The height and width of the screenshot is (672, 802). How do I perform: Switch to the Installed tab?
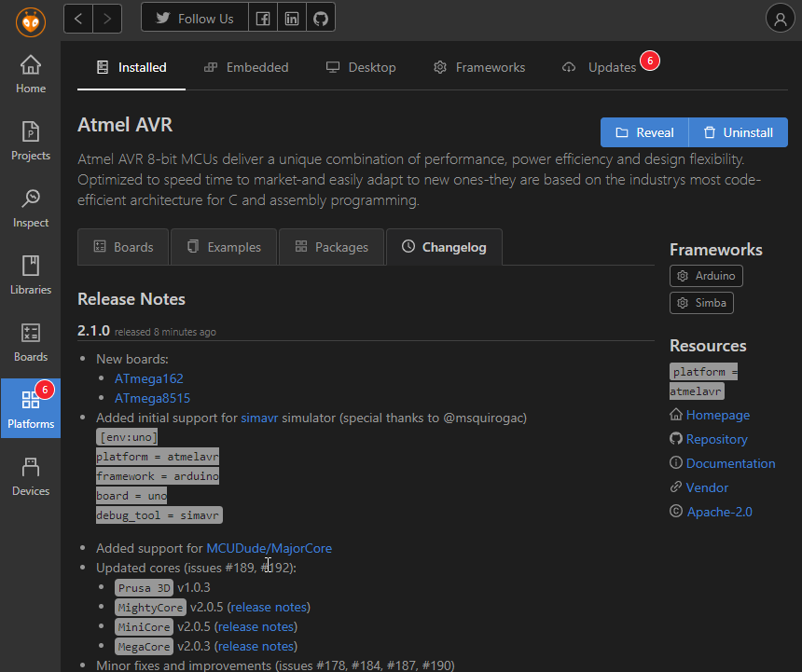click(x=131, y=67)
